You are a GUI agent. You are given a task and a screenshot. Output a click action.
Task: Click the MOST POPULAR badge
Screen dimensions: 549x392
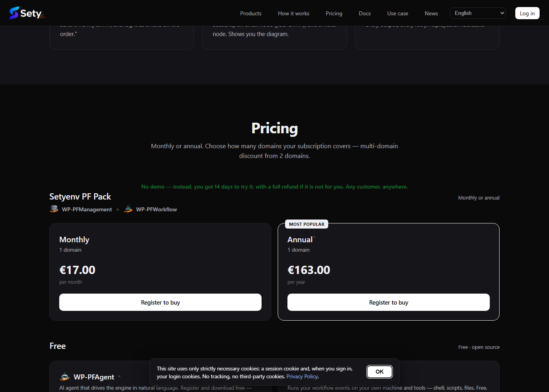coord(307,224)
